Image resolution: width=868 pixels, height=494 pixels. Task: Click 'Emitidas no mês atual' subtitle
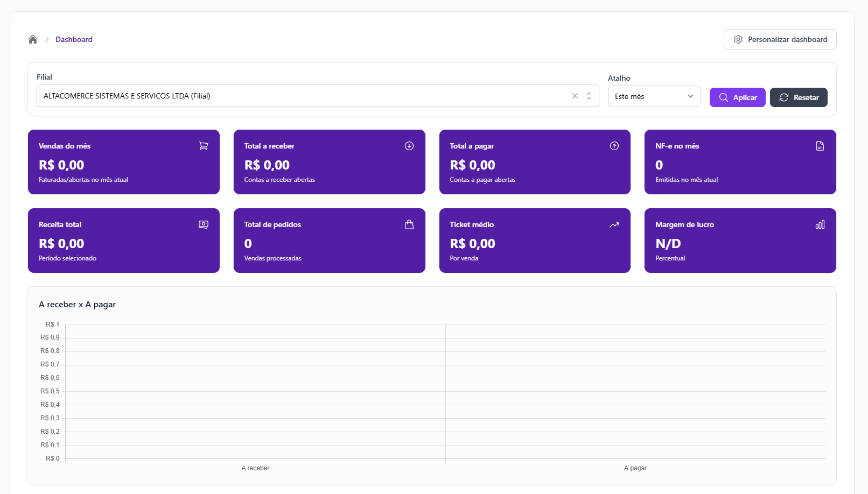coord(687,180)
